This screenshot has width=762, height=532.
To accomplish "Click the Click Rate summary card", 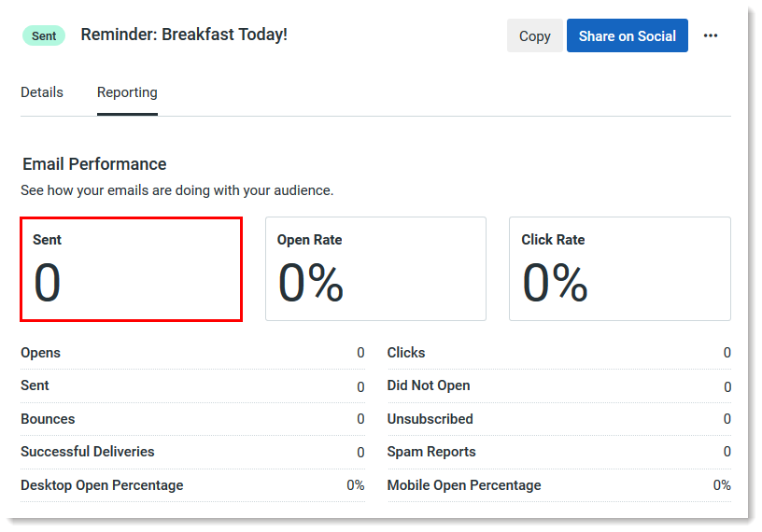I will (619, 269).
